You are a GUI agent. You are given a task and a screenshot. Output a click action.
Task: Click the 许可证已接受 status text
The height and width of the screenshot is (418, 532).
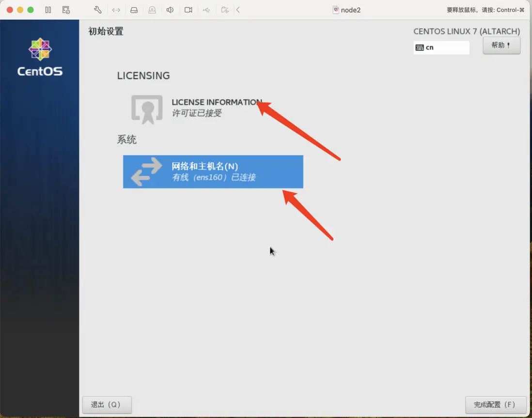196,113
